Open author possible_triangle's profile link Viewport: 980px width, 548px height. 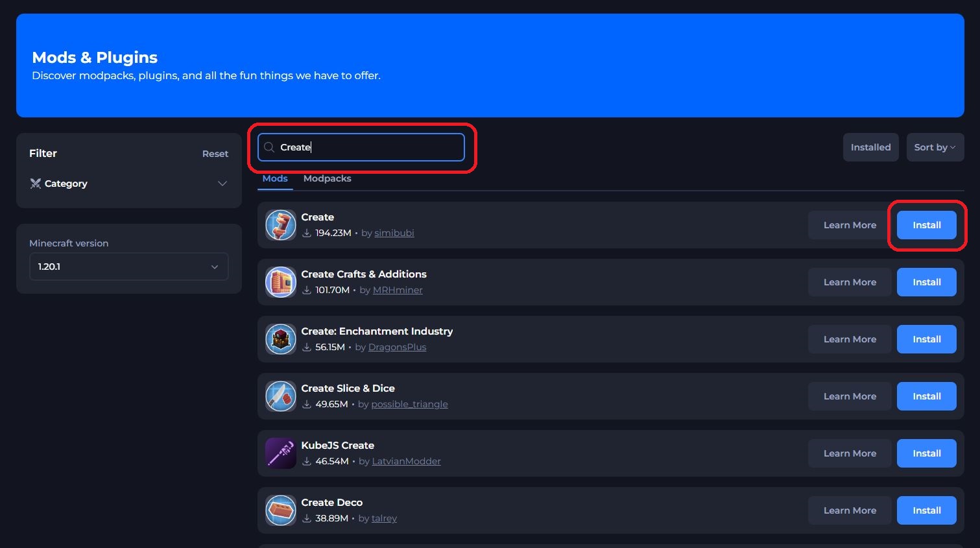click(x=409, y=404)
